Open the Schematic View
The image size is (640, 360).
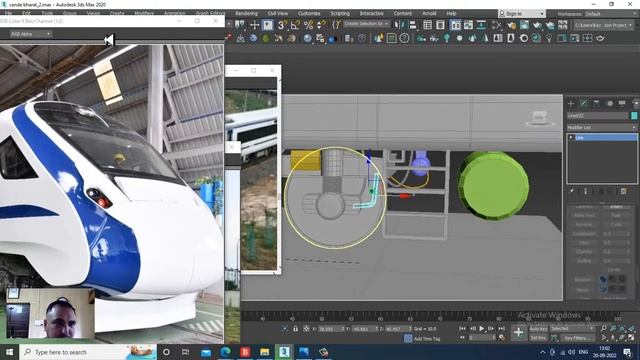(x=481, y=25)
